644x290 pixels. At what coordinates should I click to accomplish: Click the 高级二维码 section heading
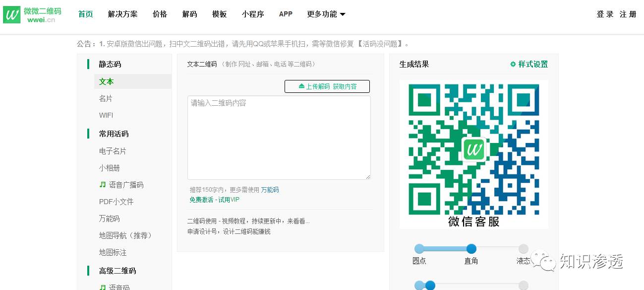[x=117, y=271]
